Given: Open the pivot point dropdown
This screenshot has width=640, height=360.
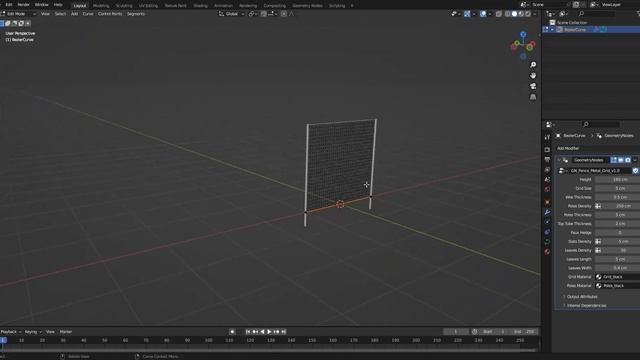Looking at the screenshot, I should click(x=253, y=14).
